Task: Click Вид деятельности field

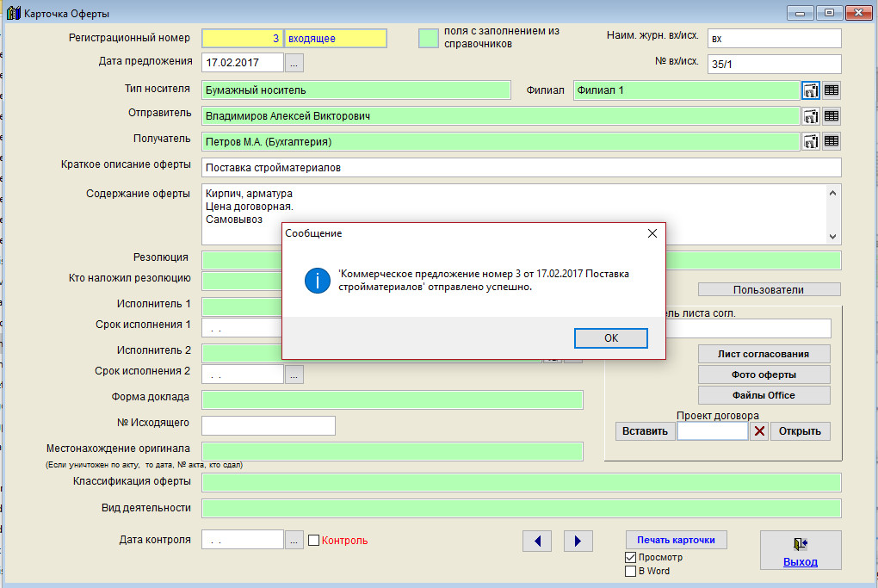Action: 522,509
